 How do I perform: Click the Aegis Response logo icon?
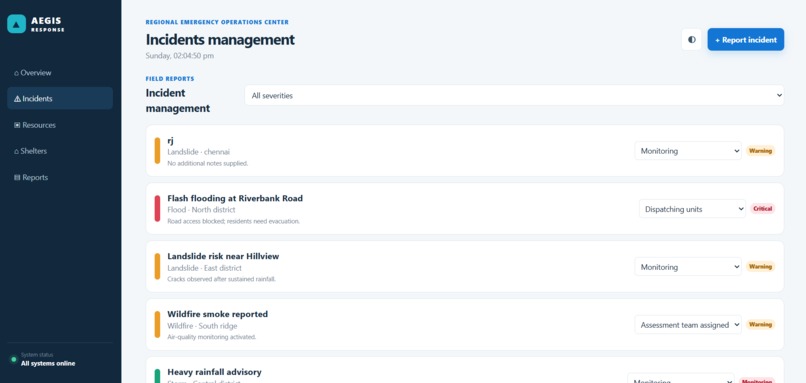coord(16,24)
